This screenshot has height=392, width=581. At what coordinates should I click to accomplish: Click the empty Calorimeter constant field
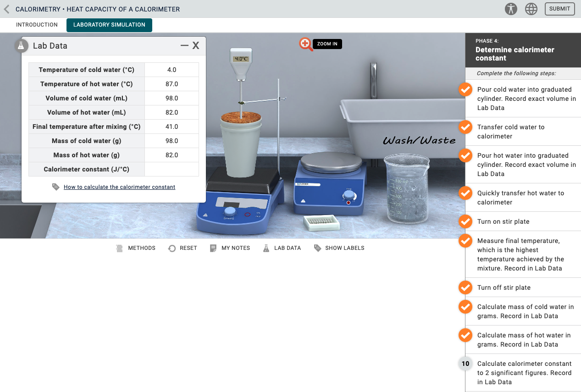[x=172, y=169]
